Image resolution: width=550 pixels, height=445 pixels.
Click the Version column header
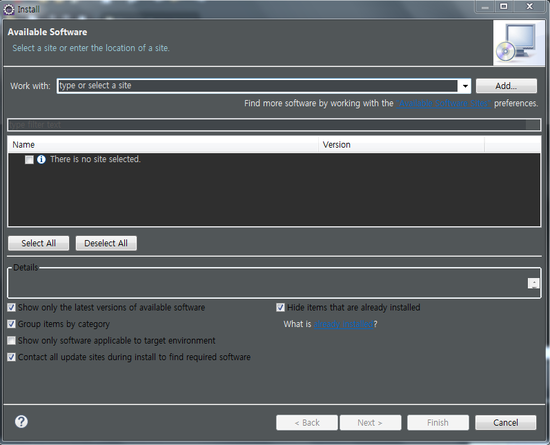click(401, 144)
